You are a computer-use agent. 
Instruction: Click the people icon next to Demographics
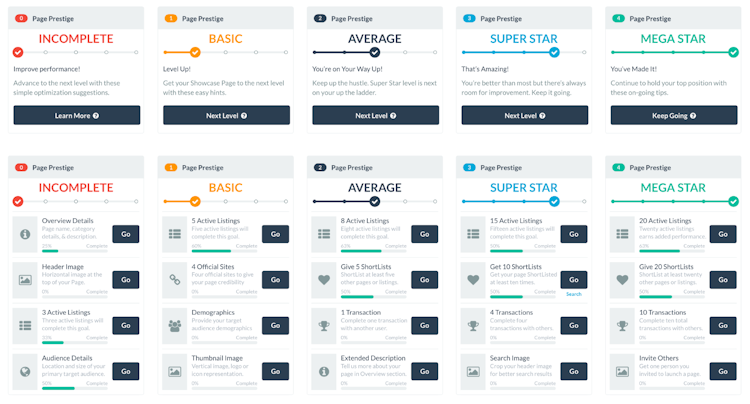[x=174, y=326]
